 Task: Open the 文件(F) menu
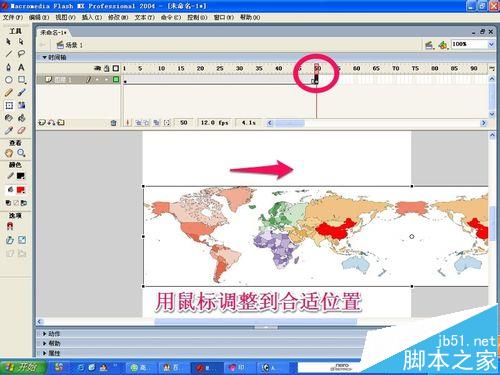coord(13,17)
